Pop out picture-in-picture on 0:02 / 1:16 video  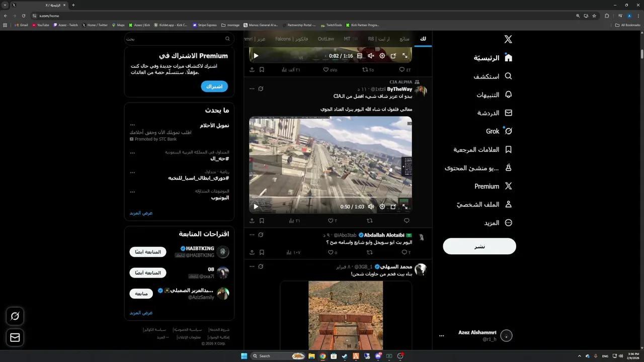click(393, 56)
